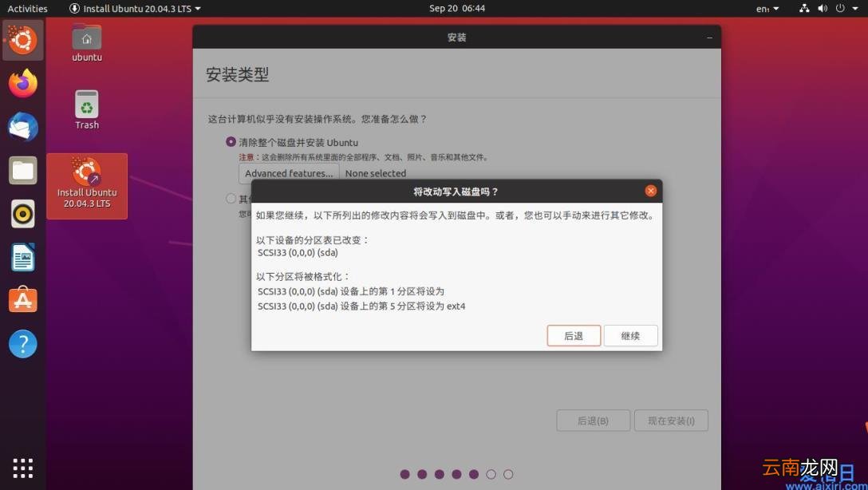Image resolution: width=868 pixels, height=490 pixels.
Task: Click 继续 to write changes to disk
Action: (630, 335)
